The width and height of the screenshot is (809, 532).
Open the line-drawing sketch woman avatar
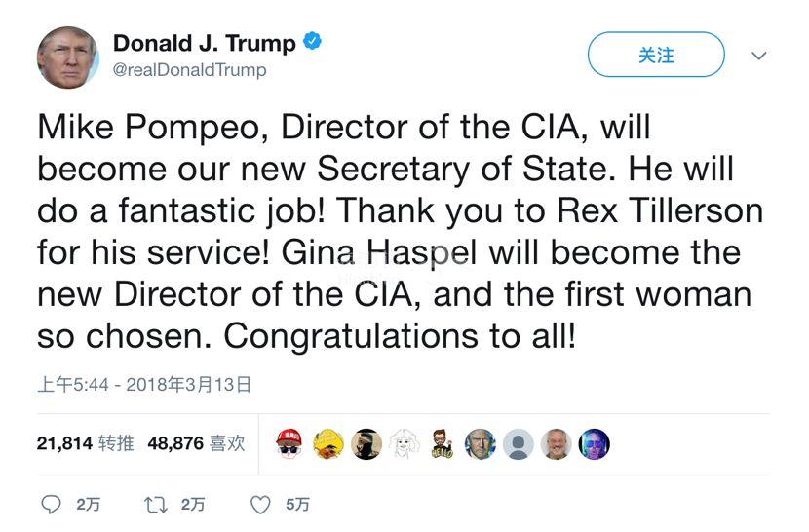pyautogui.click(x=404, y=444)
